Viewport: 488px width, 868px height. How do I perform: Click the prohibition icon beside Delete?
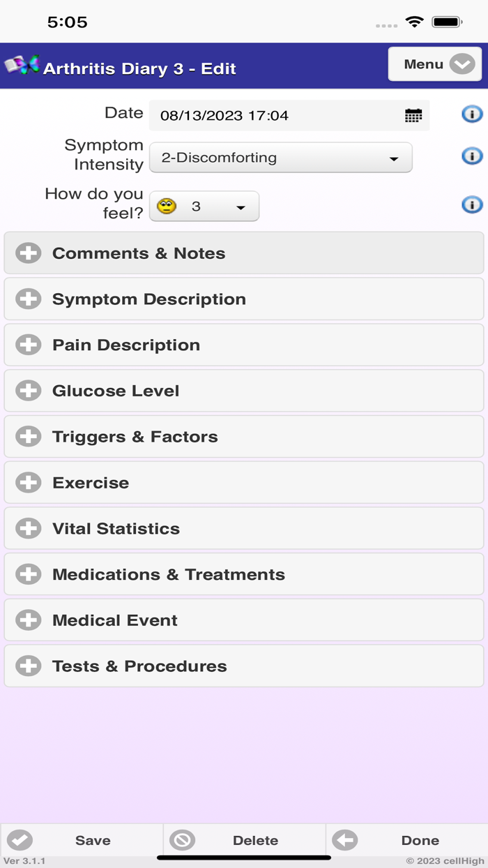click(x=182, y=840)
